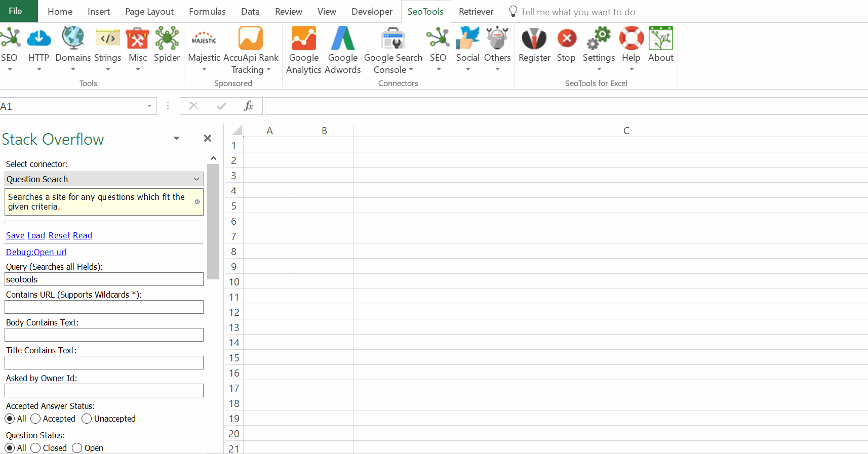Open the Others connectors icon

tap(497, 38)
